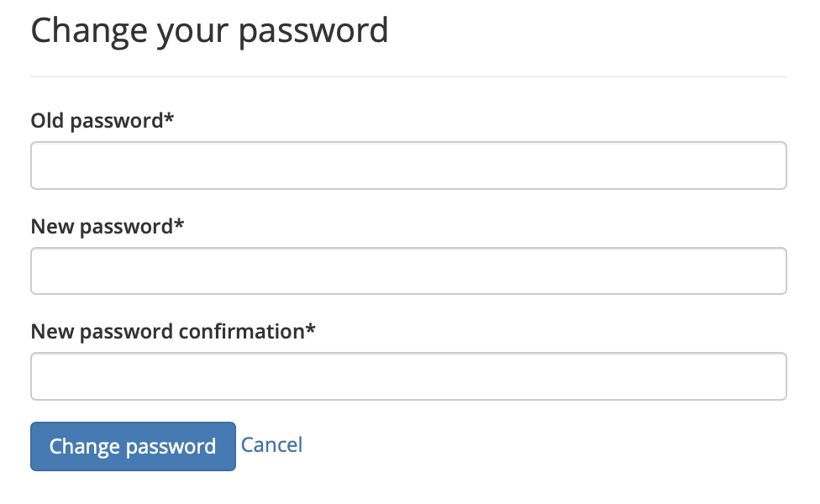Click the Old password input field

[408, 165]
